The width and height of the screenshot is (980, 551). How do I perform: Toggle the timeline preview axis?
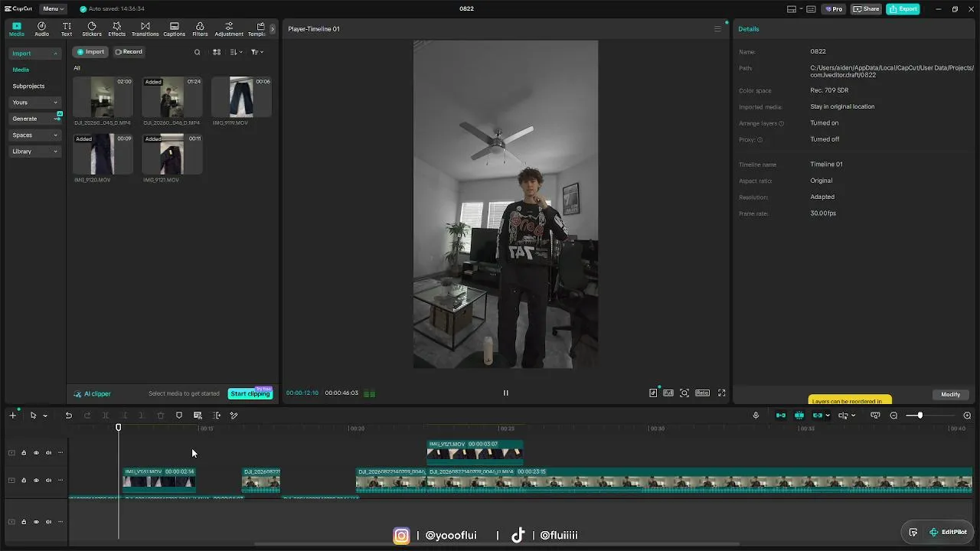click(843, 416)
